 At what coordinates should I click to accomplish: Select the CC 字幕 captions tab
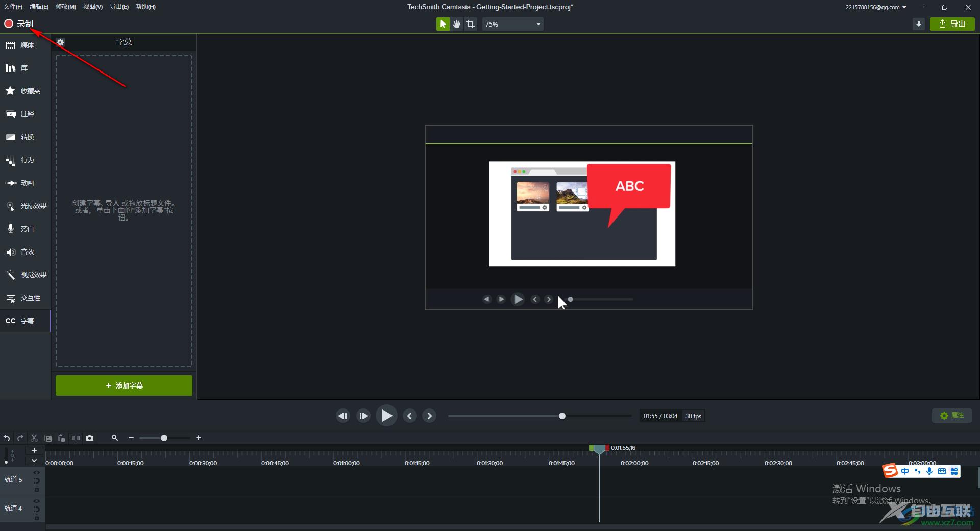point(26,321)
